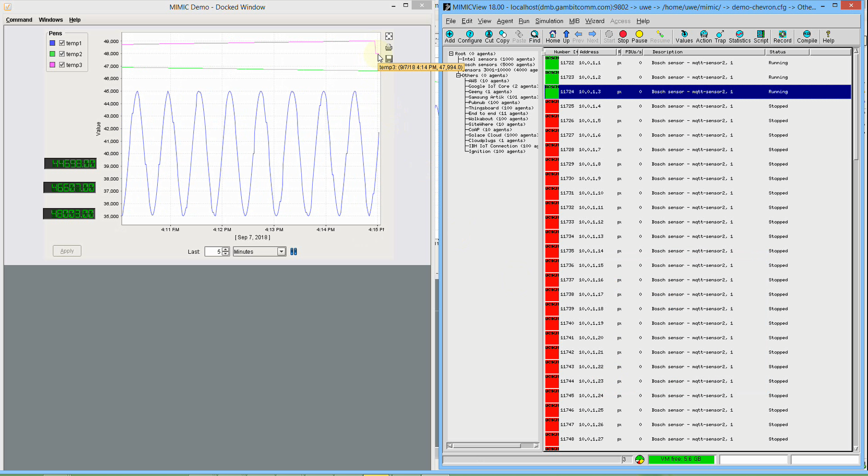
Task: Select agent row 11722 at 10.0.1.1
Action: pyautogui.click(x=698, y=63)
